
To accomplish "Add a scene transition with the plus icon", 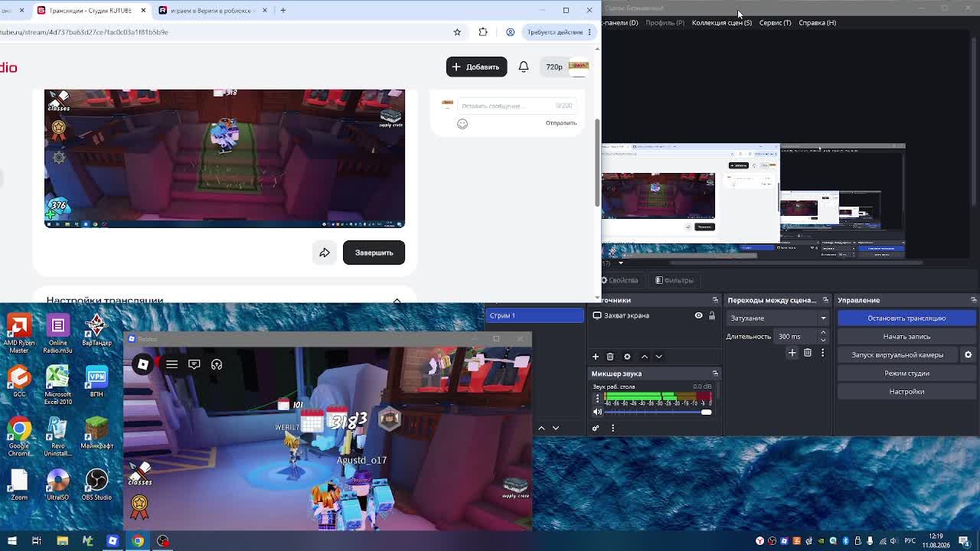I will tap(792, 353).
